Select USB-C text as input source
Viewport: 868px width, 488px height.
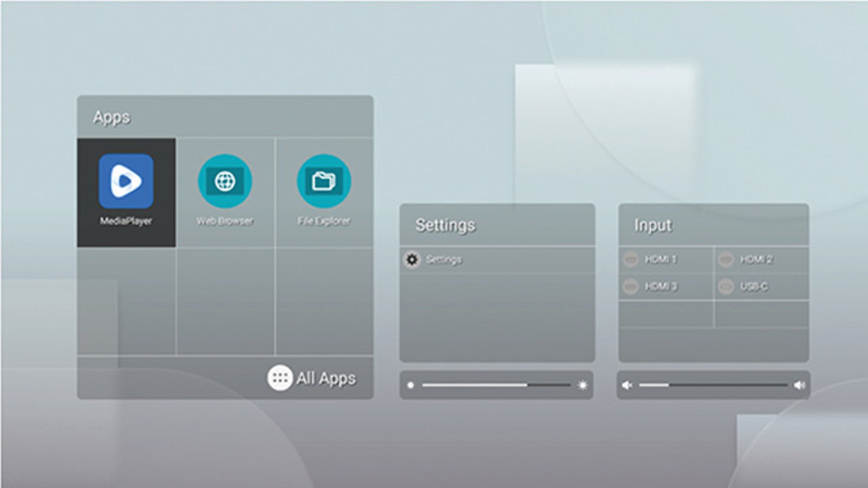point(754,287)
